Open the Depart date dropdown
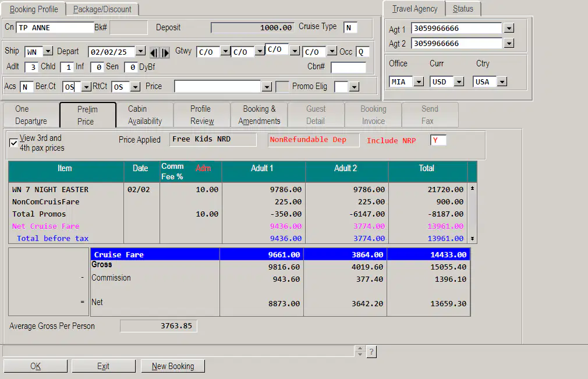The image size is (588, 379). click(140, 51)
